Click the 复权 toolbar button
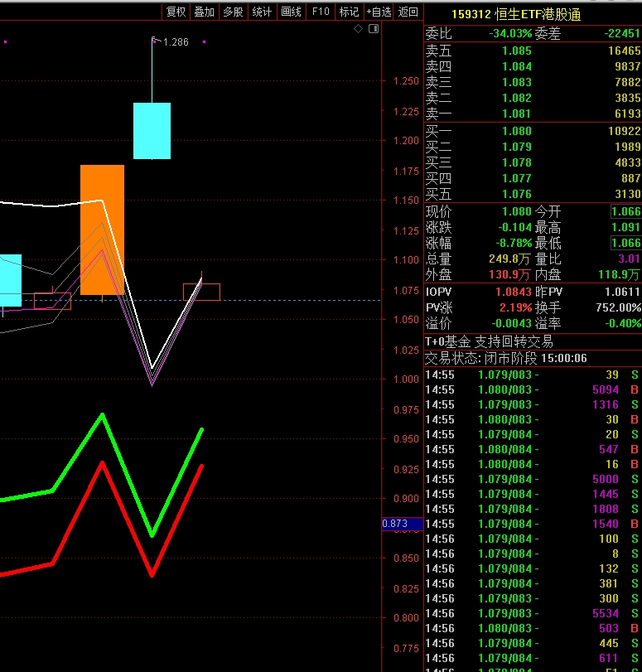 pos(176,12)
